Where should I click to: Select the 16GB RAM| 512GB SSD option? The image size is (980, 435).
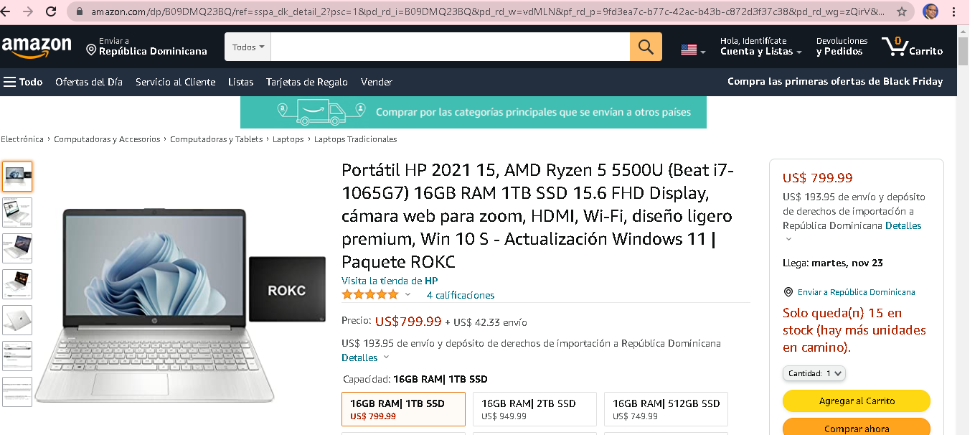coord(666,409)
